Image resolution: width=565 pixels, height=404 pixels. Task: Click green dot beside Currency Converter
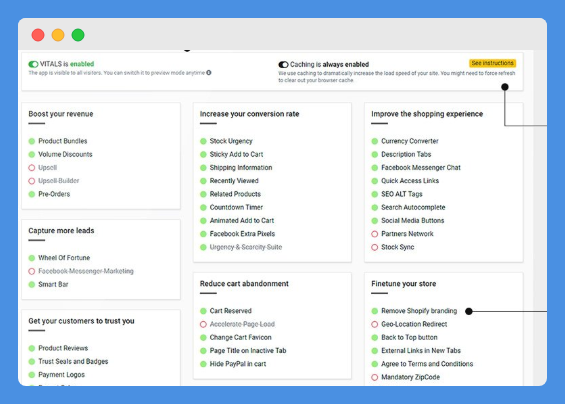click(x=374, y=141)
